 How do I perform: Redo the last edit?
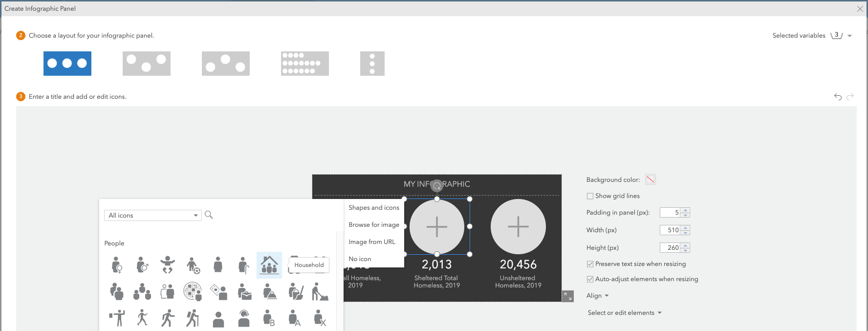[850, 97]
